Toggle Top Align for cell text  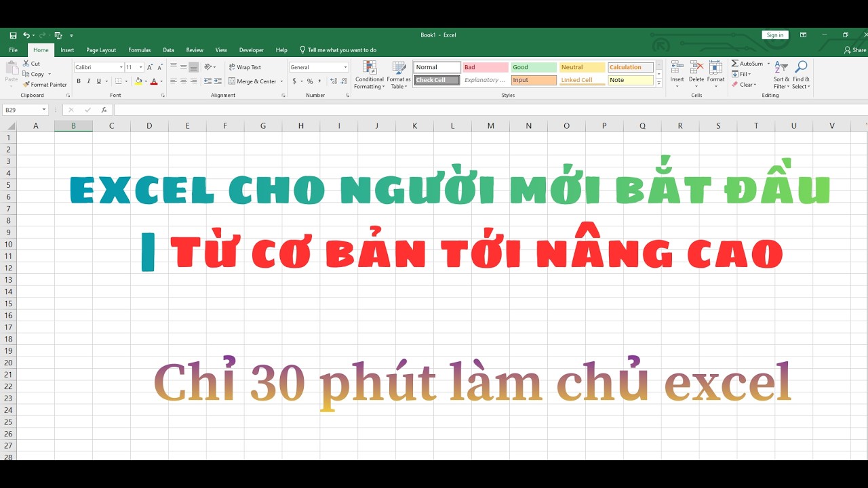pos(173,67)
